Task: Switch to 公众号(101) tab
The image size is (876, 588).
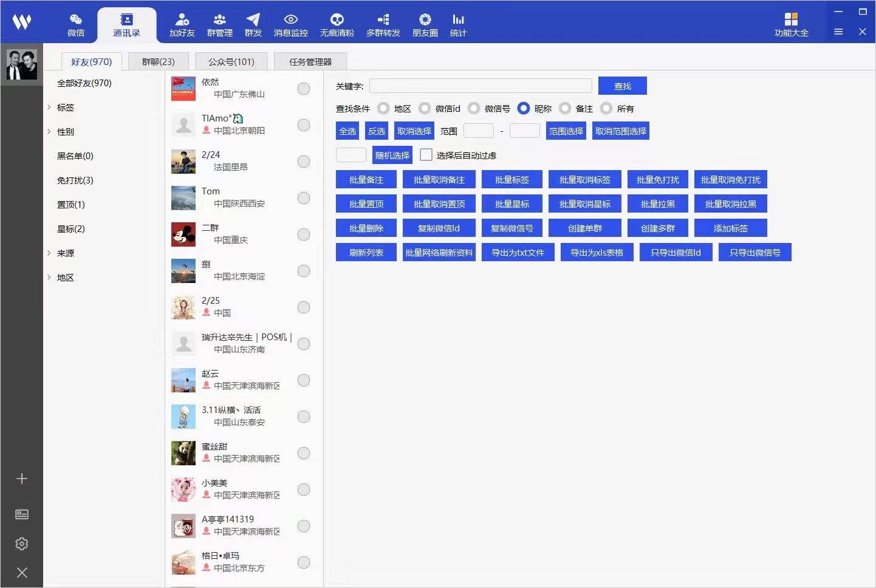Action: tap(231, 61)
